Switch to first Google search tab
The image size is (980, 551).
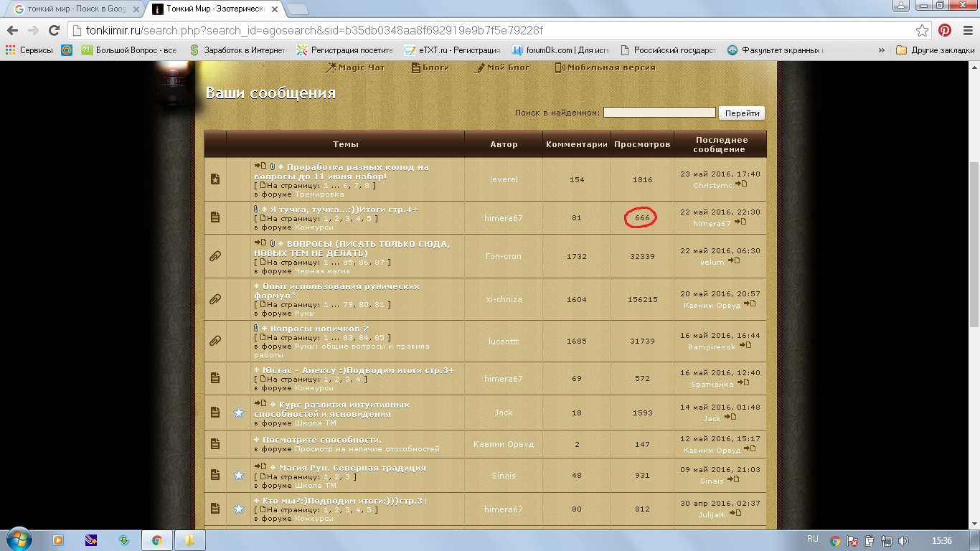tap(72, 9)
